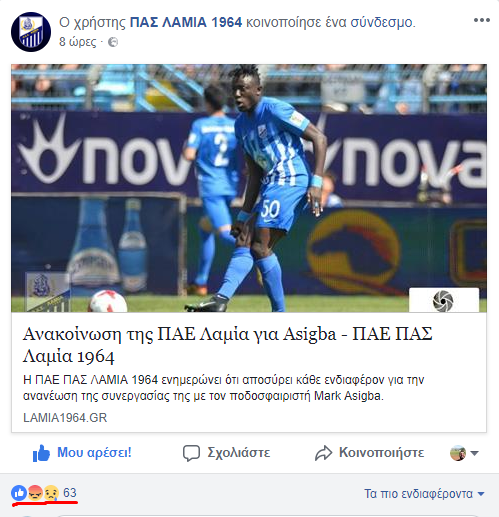The height and width of the screenshot is (517, 499).
Task: Click the sad reaction emoji icon
Action: coord(51,493)
